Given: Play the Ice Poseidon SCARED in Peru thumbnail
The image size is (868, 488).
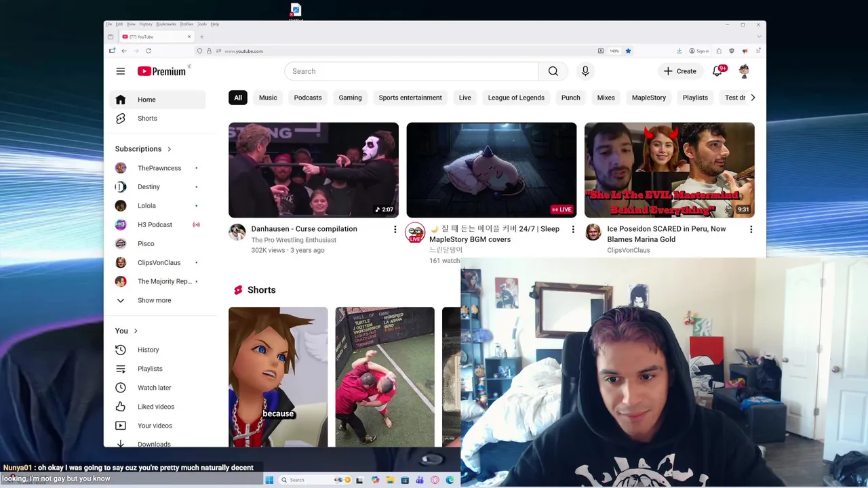Looking at the screenshot, I should (669, 170).
